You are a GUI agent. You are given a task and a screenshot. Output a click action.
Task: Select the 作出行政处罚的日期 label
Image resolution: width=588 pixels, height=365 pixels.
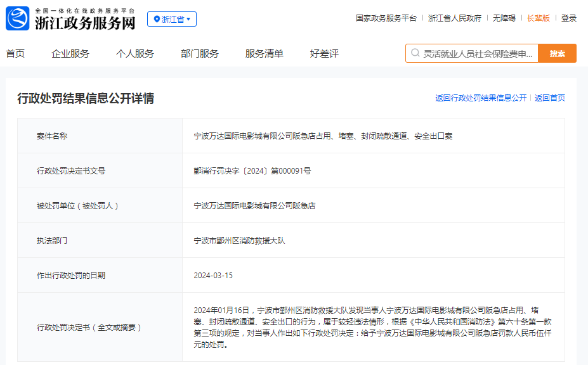71,276
